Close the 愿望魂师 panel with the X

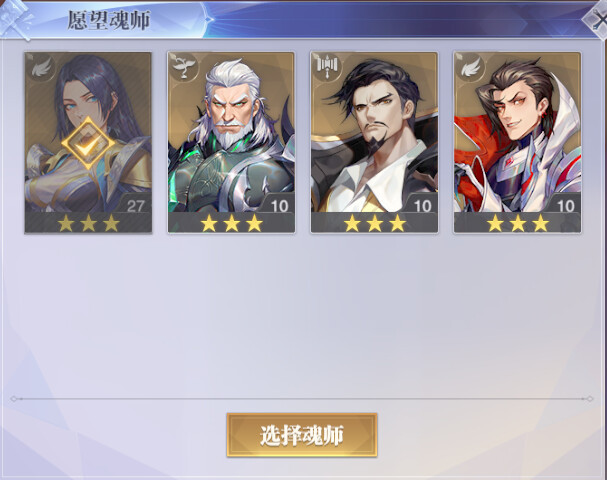[597, 20]
